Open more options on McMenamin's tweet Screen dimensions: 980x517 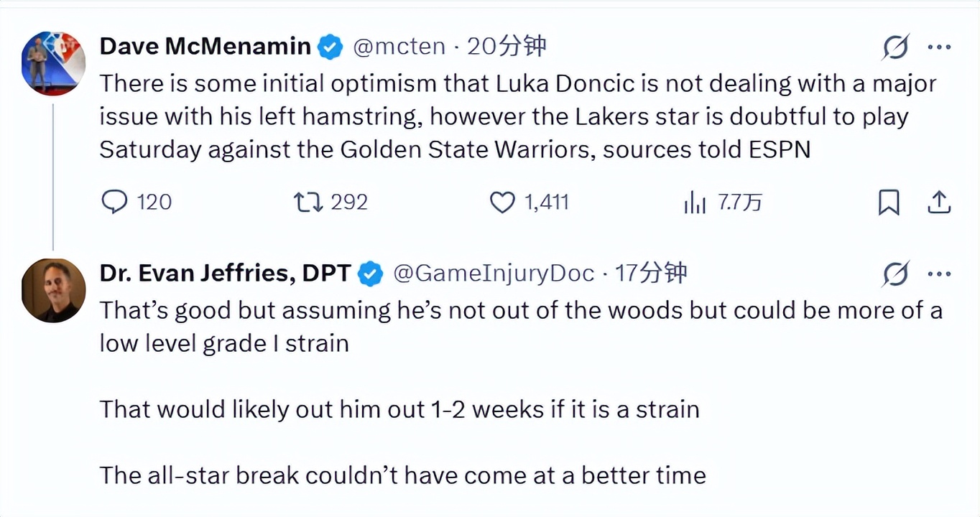pos(939,47)
